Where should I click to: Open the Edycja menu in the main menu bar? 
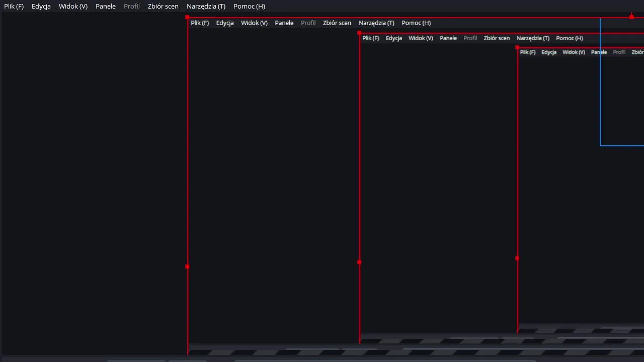click(41, 7)
